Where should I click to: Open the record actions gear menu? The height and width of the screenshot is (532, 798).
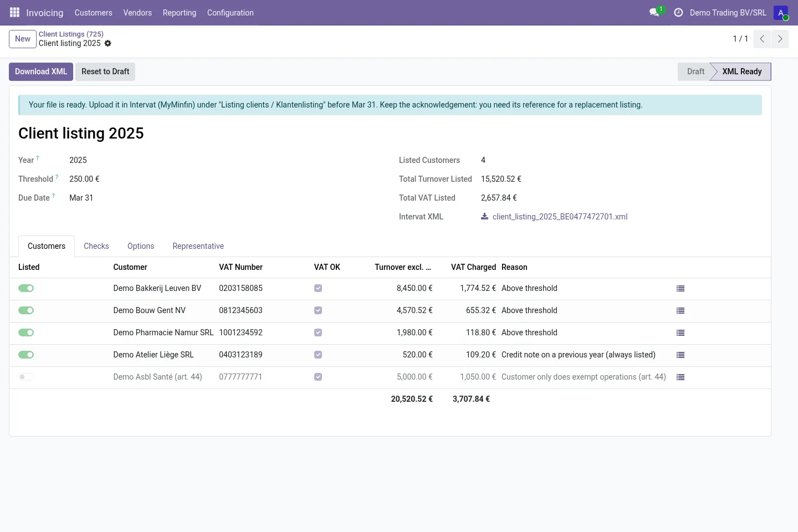(x=108, y=43)
